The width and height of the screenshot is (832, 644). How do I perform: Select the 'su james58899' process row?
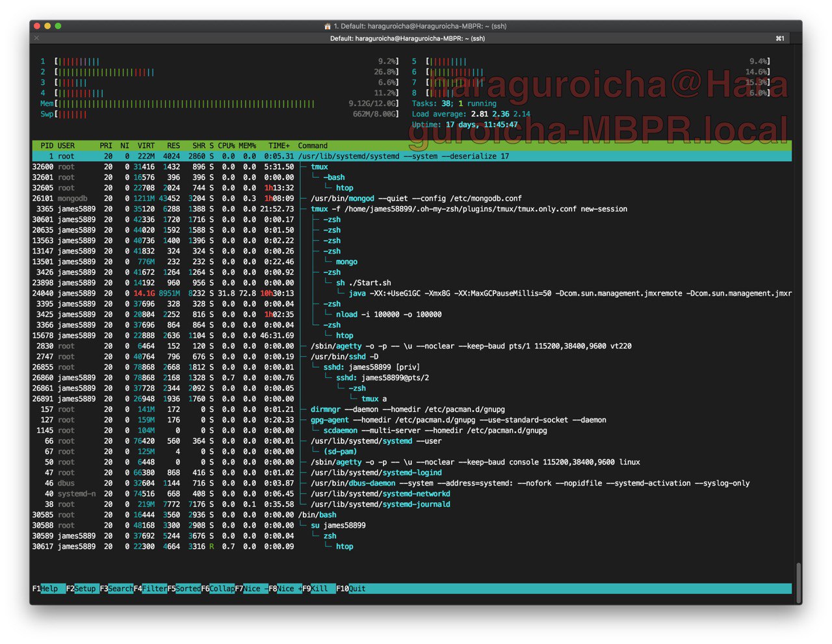point(412,526)
